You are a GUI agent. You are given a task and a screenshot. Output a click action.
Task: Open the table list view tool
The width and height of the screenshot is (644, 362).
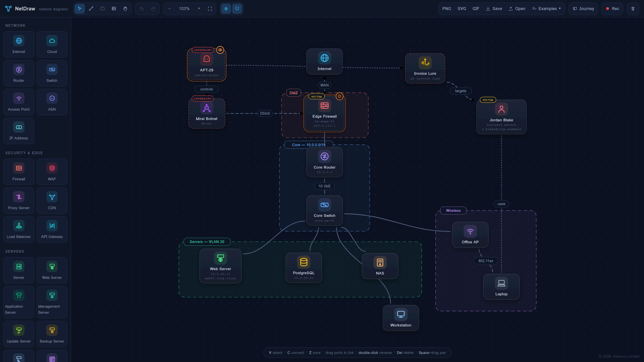114,9
